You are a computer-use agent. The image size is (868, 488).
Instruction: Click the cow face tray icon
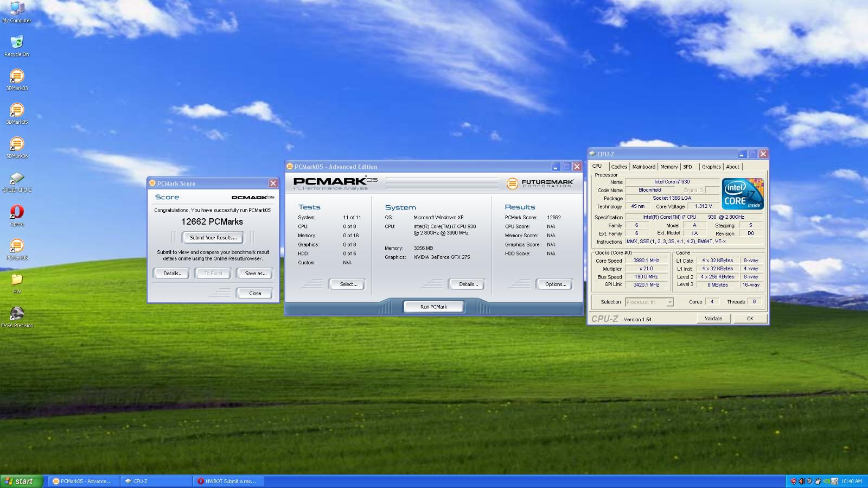pyautogui.click(x=818, y=481)
